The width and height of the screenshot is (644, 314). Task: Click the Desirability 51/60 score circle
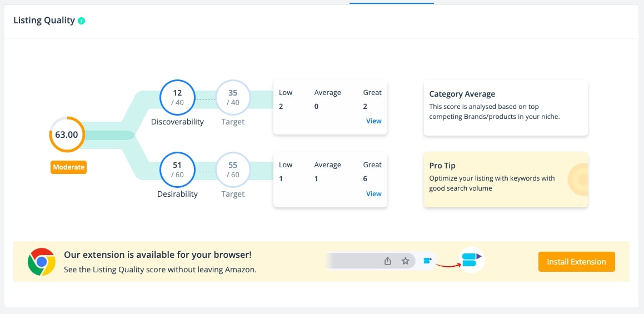[177, 170]
